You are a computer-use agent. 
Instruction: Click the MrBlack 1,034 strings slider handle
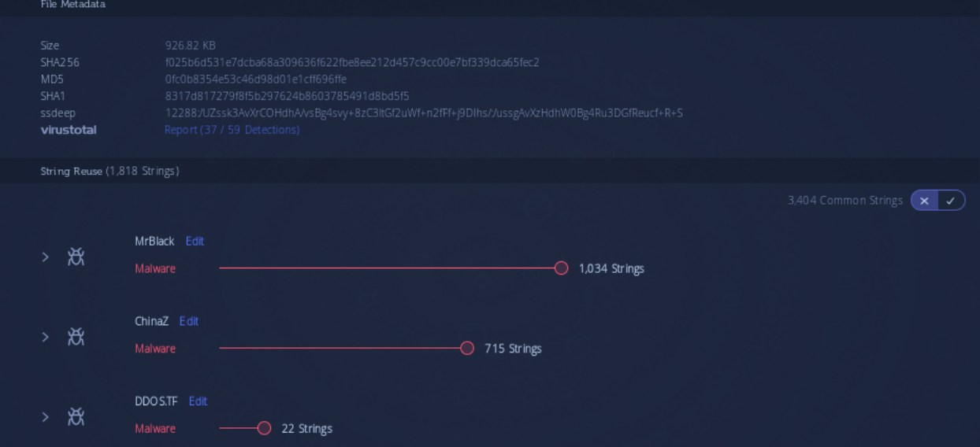[561, 268]
